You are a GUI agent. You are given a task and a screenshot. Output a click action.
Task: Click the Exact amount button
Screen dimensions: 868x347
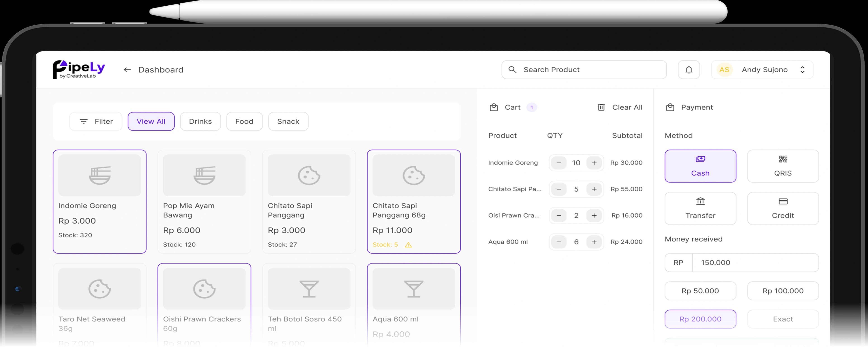(783, 319)
